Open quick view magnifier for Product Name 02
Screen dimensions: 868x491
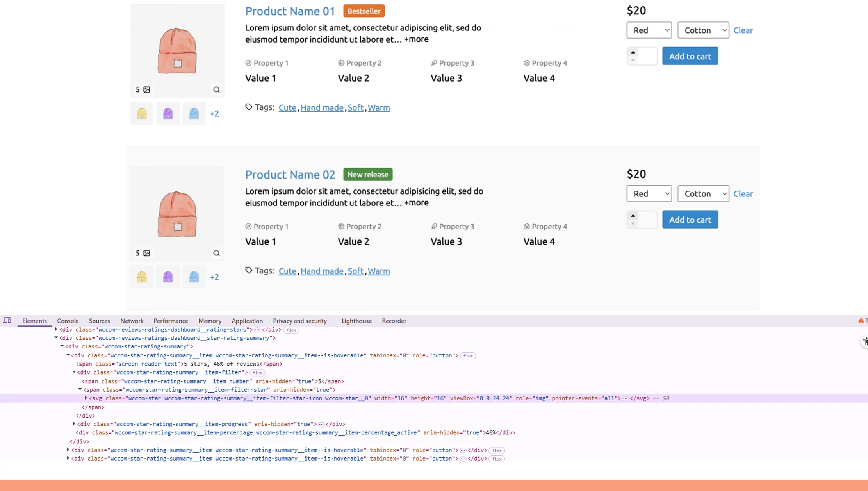[216, 253]
